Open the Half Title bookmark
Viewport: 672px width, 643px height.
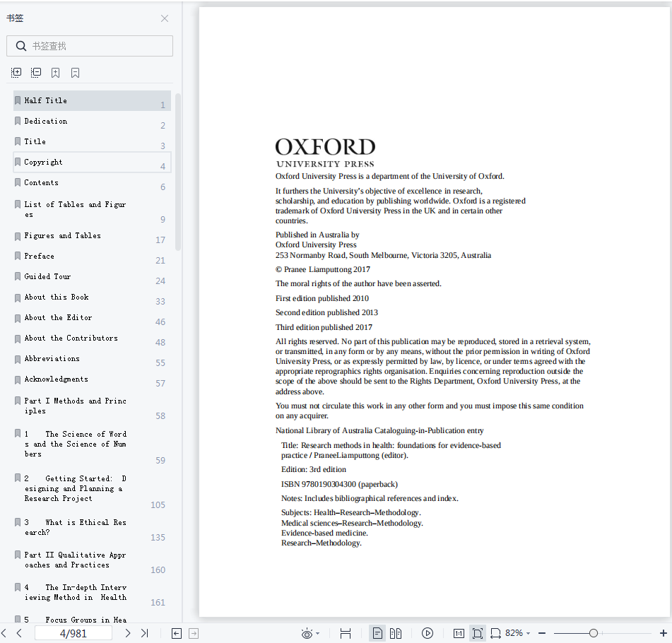tap(92, 101)
